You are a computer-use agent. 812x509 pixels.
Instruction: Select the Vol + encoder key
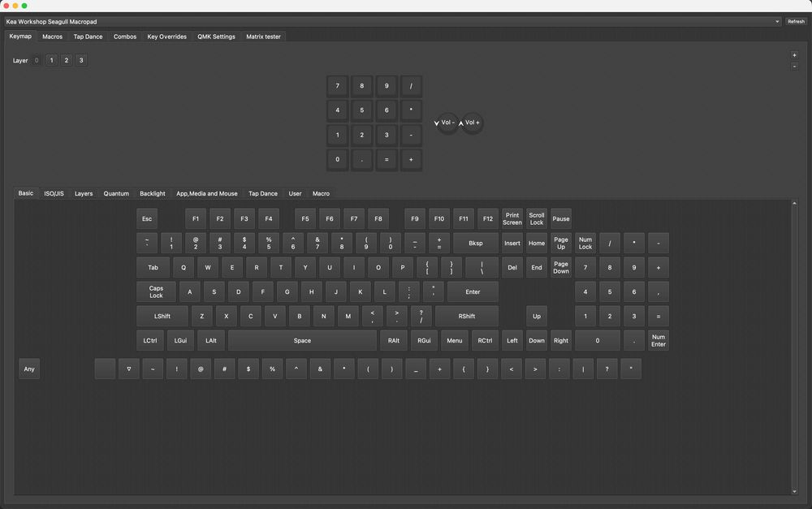point(473,123)
